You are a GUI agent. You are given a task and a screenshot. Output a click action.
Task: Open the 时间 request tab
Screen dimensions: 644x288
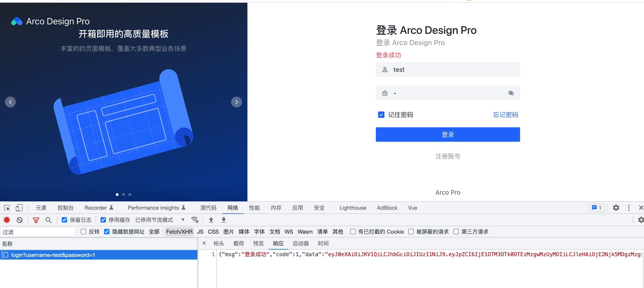[323, 243]
